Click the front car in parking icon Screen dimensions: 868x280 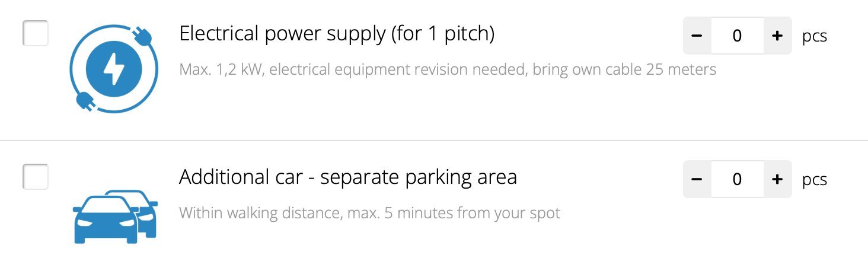click(x=106, y=219)
